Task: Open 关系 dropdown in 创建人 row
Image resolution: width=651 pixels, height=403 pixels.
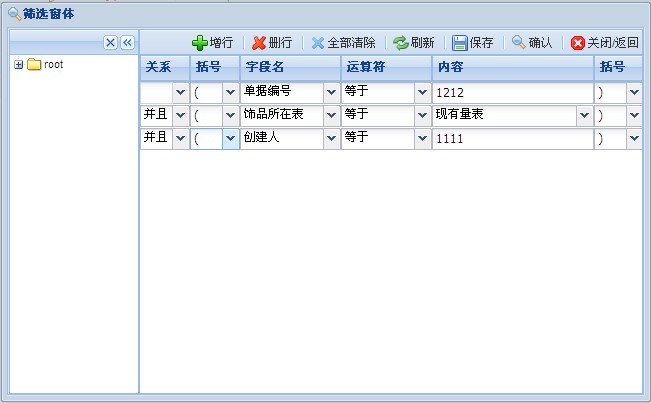Action: (181, 138)
